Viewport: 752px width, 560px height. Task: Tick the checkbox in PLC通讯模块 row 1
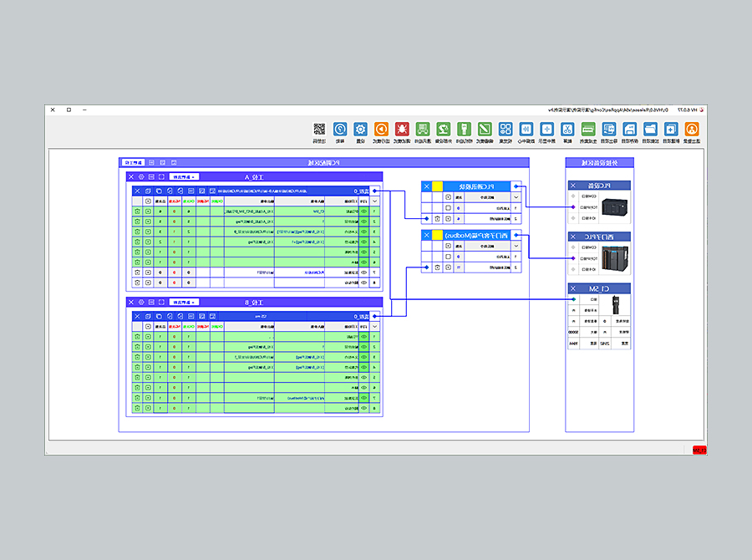(448, 208)
